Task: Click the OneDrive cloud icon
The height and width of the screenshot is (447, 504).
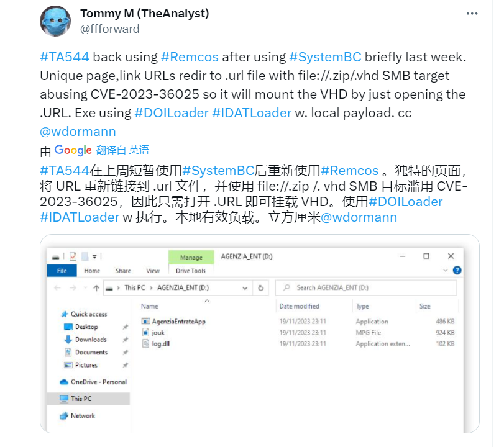Action: click(x=64, y=382)
